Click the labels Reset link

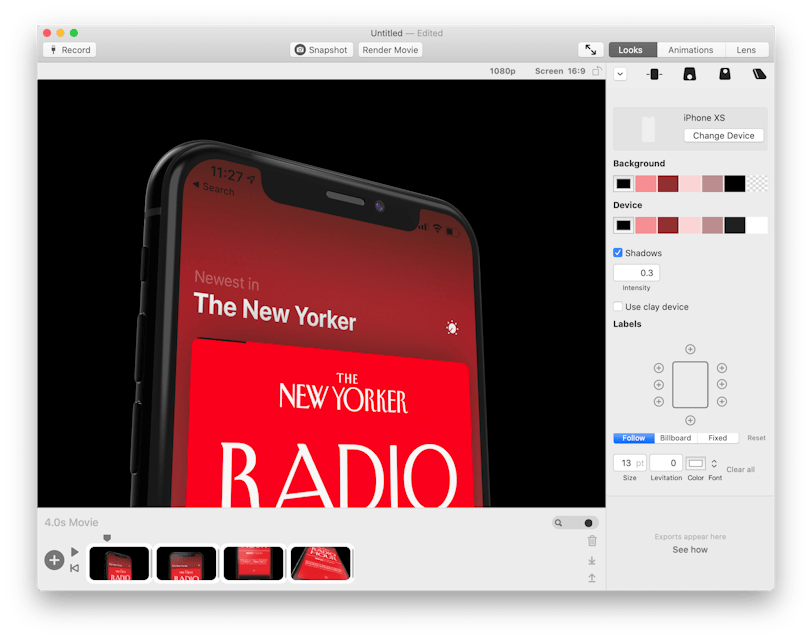756,438
